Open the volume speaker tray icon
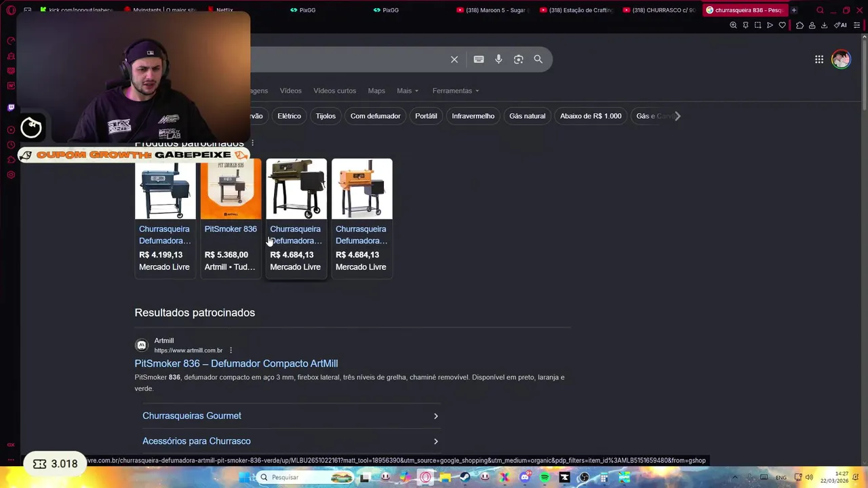This screenshot has height=488, width=868. coord(809,477)
